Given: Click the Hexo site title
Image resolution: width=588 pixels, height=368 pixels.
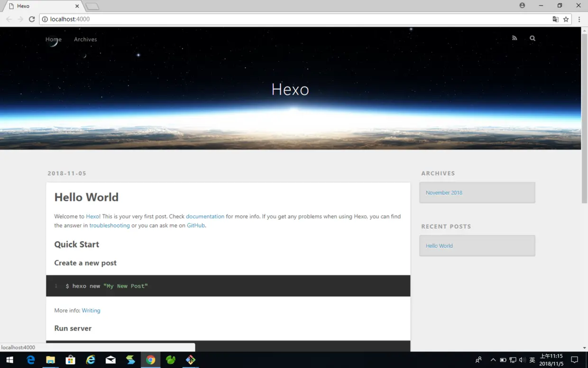Looking at the screenshot, I should coord(290,89).
